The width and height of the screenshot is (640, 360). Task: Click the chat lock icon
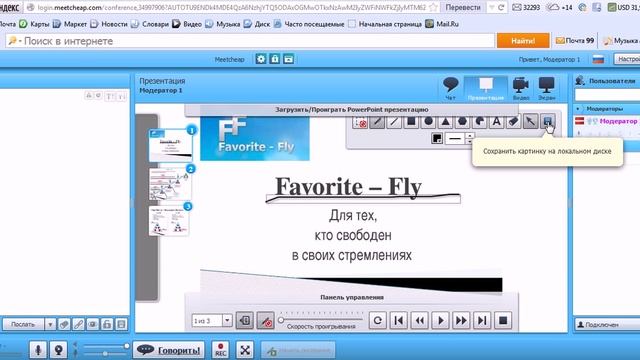point(107,324)
